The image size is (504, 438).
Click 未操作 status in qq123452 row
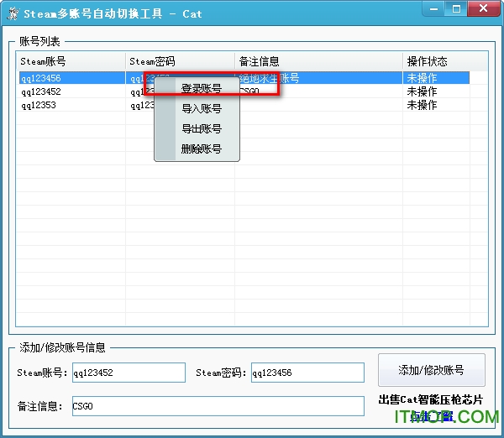(422, 91)
